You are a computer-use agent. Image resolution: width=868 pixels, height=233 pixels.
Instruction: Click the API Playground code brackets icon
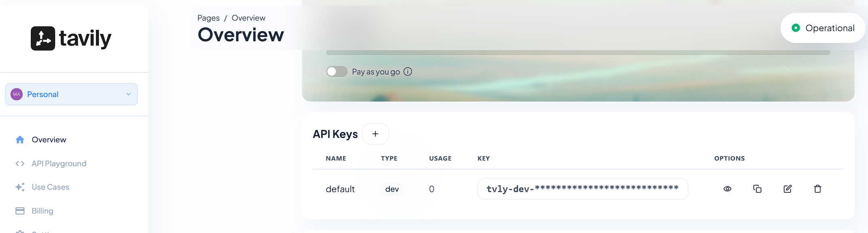pos(20,163)
